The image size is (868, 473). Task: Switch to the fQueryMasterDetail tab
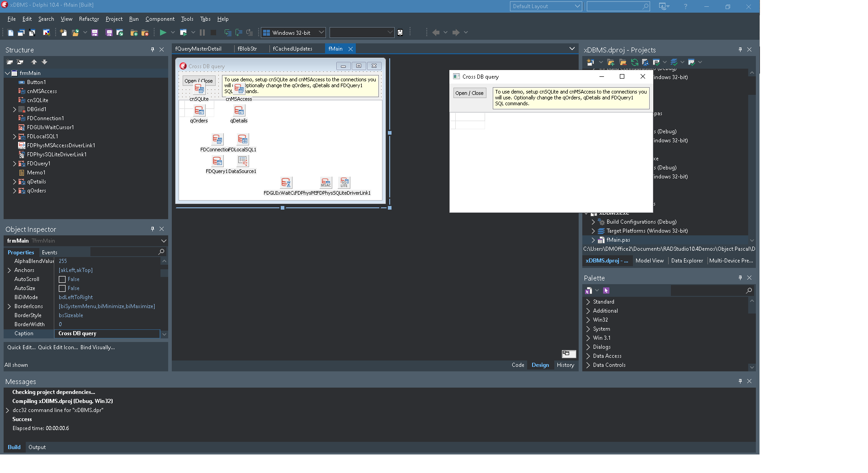tap(198, 49)
